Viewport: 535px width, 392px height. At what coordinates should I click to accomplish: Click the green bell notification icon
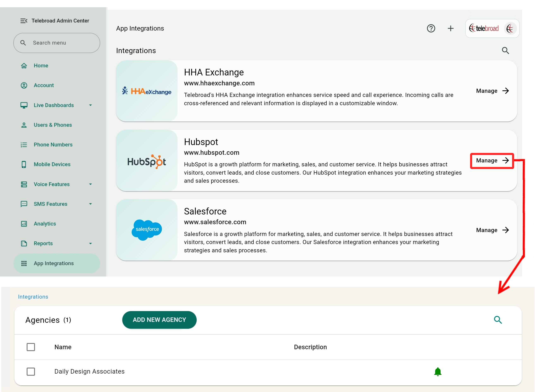click(x=437, y=372)
